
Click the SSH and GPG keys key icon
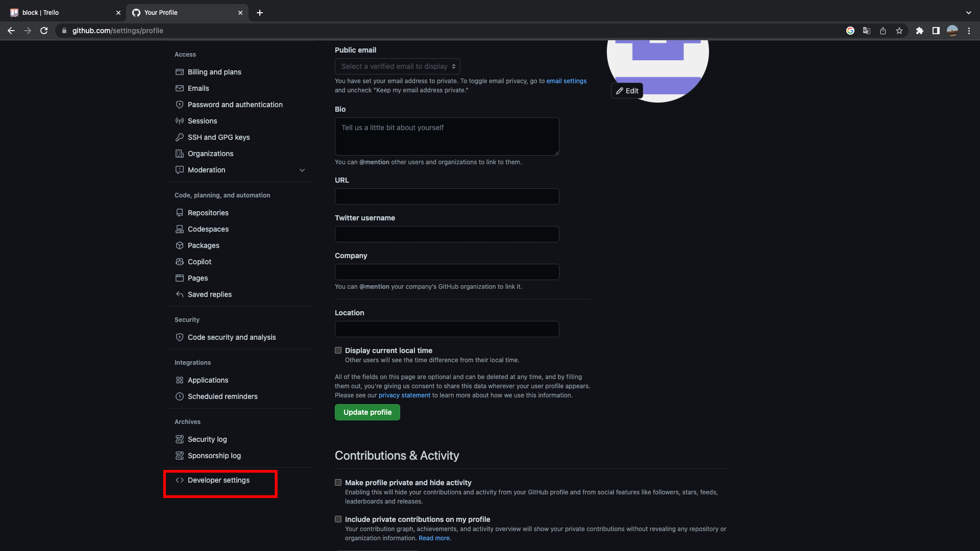tap(180, 137)
